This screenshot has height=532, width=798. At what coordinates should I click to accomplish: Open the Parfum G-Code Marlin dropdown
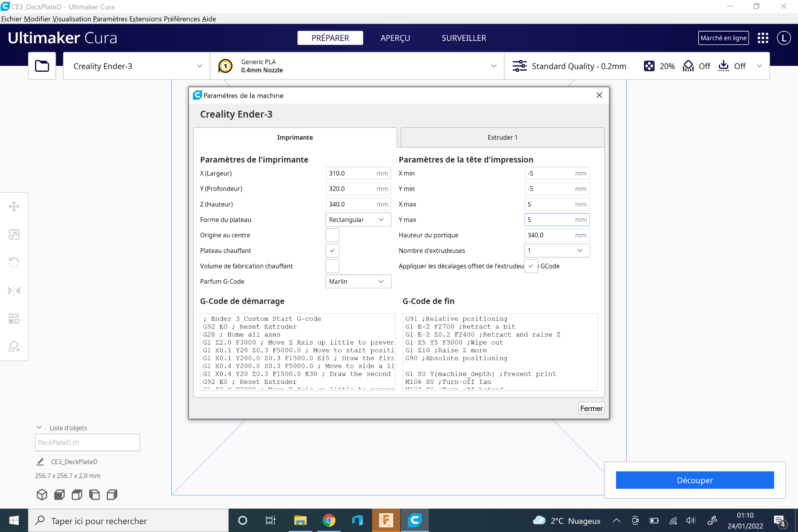coord(358,281)
